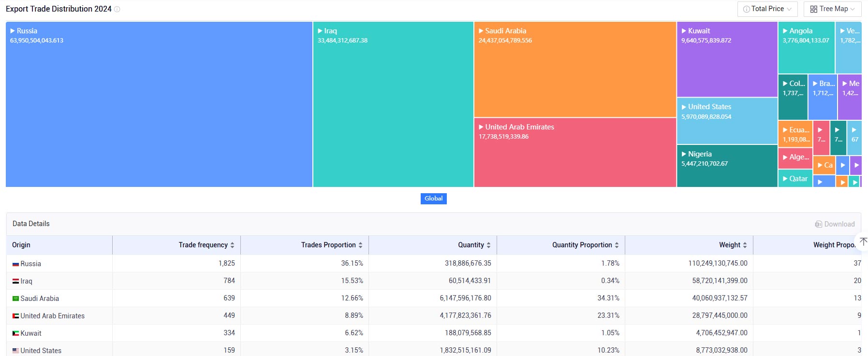Click the Russia flag icon in the table
Screen dimensions: 868x356
pyautogui.click(x=15, y=264)
